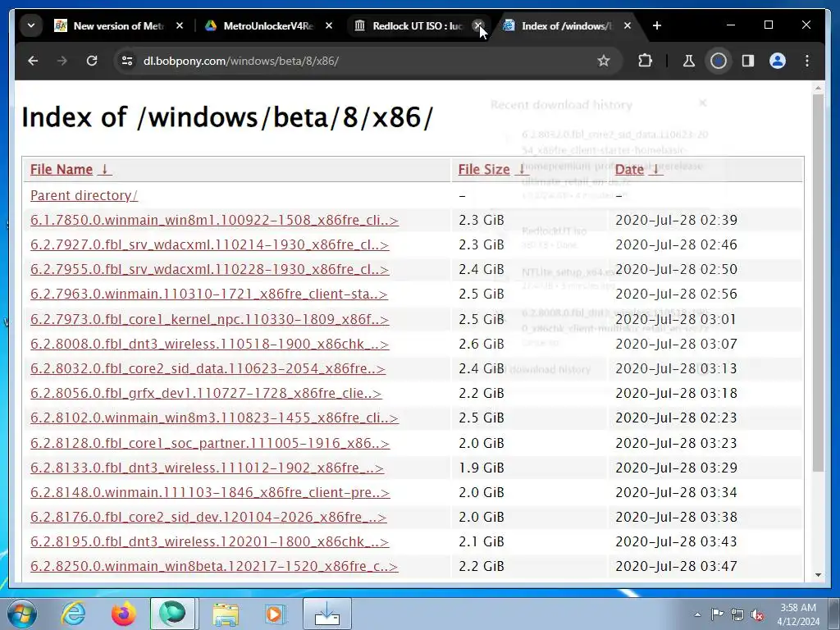Viewport: 840px width, 630px height.
Task: Sort listing by Date
Action: coord(629,169)
